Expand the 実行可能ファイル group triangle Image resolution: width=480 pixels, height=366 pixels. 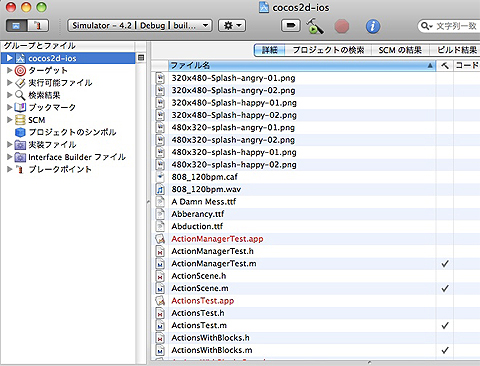(10, 83)
